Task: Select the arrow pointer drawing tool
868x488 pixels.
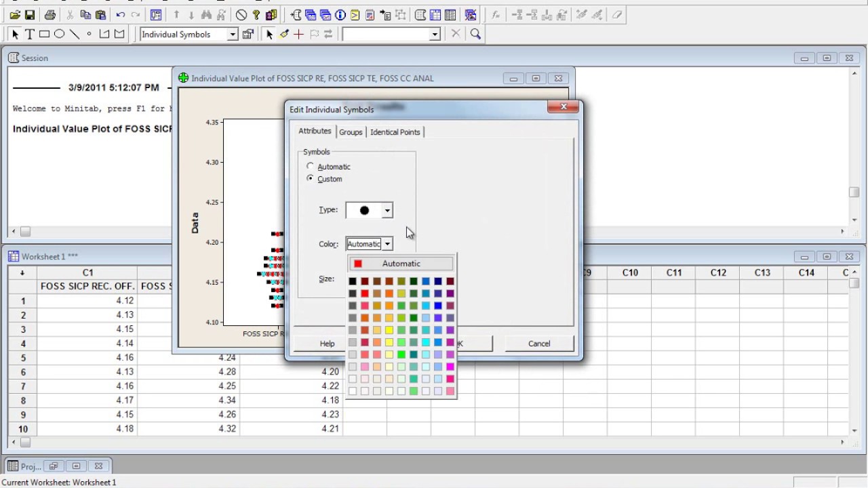Action: 15,34
